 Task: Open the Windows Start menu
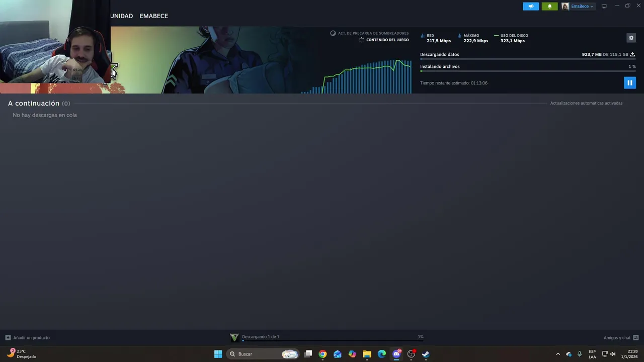218,354
